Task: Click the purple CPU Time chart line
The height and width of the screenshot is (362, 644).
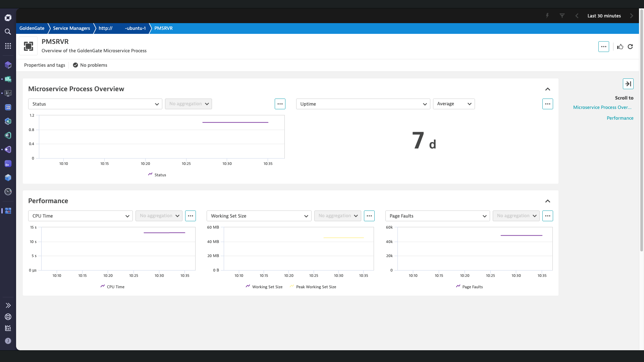Action: tap(164, 233)
